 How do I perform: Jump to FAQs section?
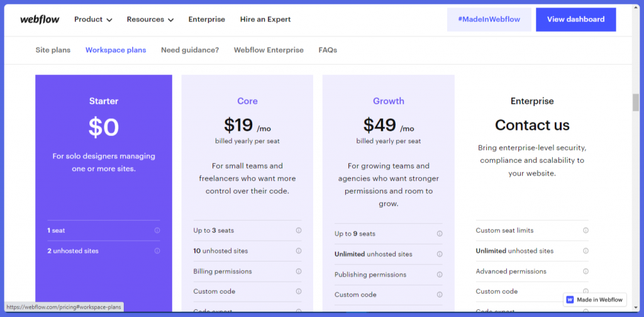point(328,50)
